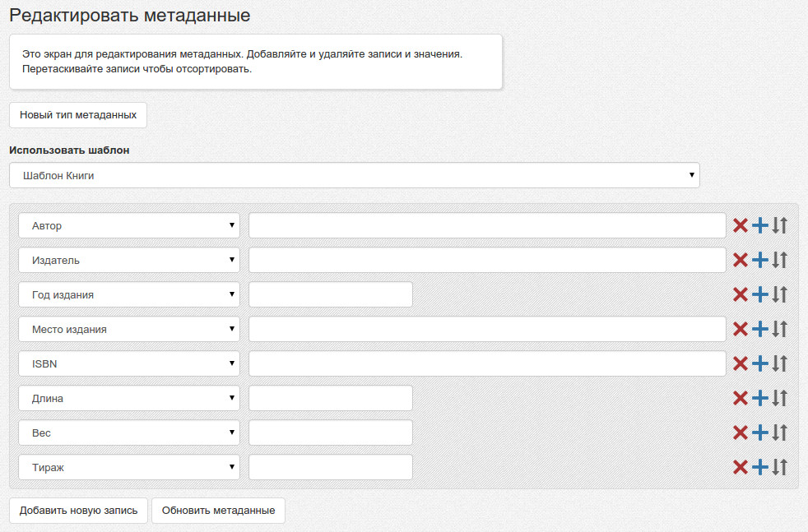Screen dimensions: 808x532
Task: Click the sort handle for Длина row
Action: point(780,398)
